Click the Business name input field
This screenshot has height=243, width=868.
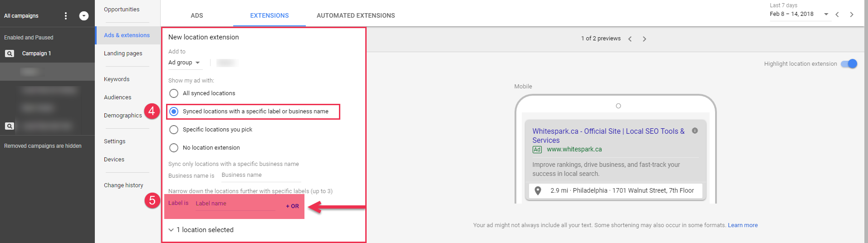tap(260, 175)
